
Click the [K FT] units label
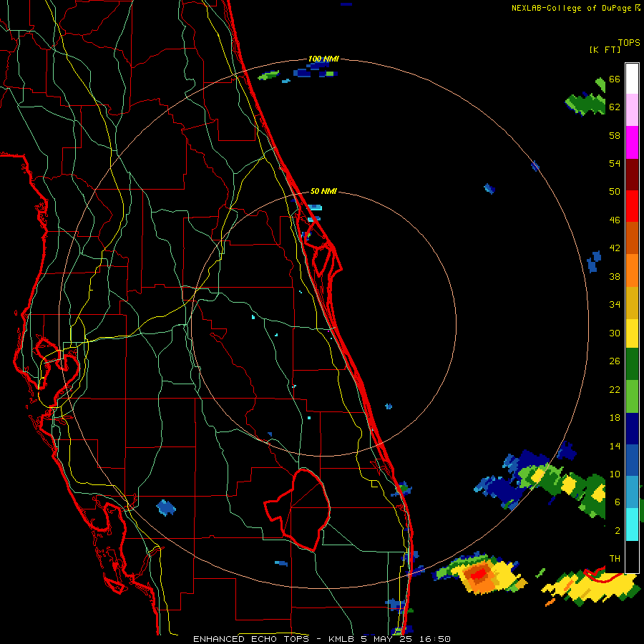click(605, 49)
